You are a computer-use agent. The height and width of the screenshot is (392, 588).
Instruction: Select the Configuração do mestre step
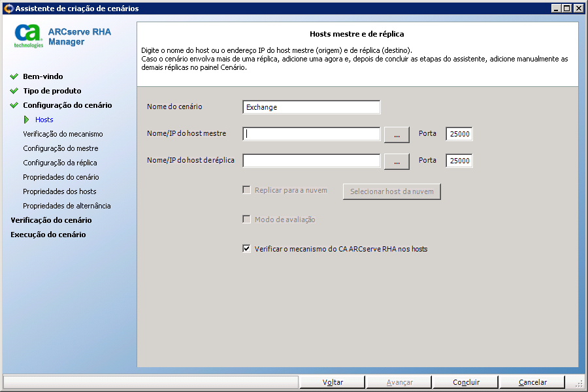pos(60,148)
